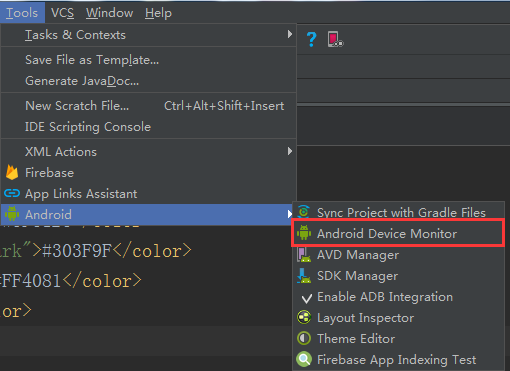Image resolution: width=510 pixels, height=371 pixels.
Task: Click the App Links Assistant chain icon
Action: point(12,193)
